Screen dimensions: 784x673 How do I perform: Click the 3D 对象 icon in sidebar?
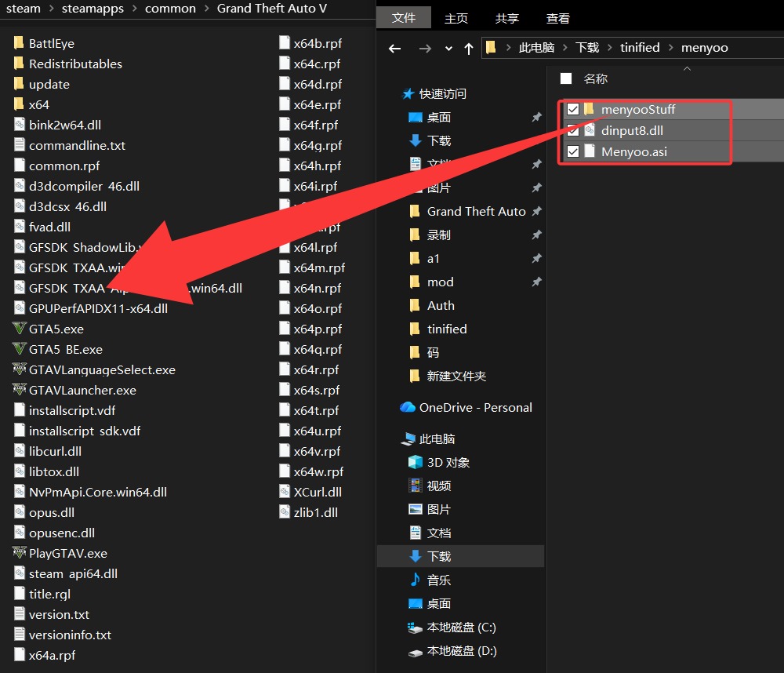(x=416, y=462)
